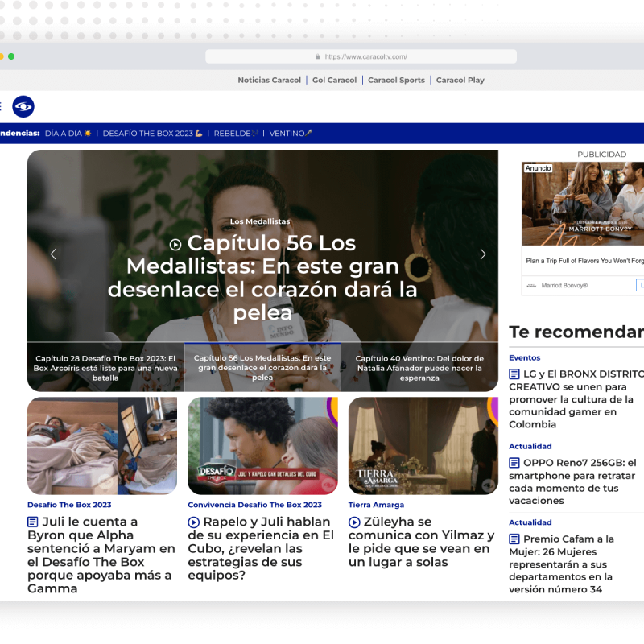Read Juli le cuenta a Byron article
Image resolution: width=644 pixels, height=644 pixels.
tap(101, 555)
